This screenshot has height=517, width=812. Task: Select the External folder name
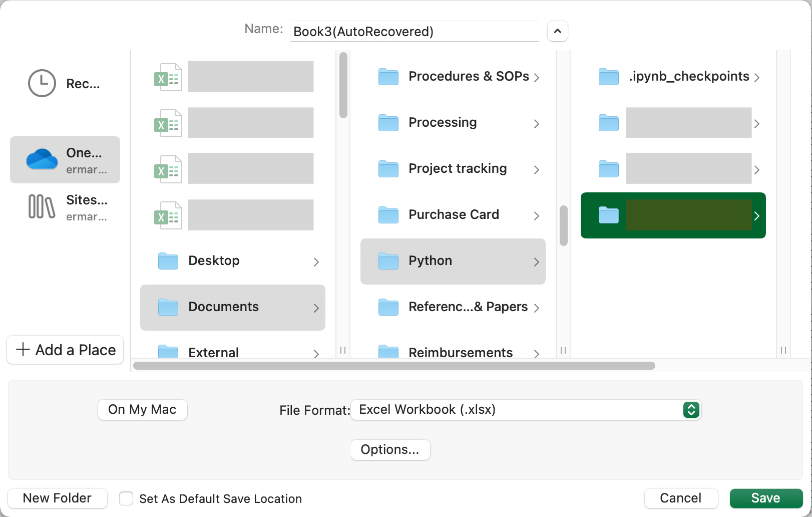tap(214, 352)
